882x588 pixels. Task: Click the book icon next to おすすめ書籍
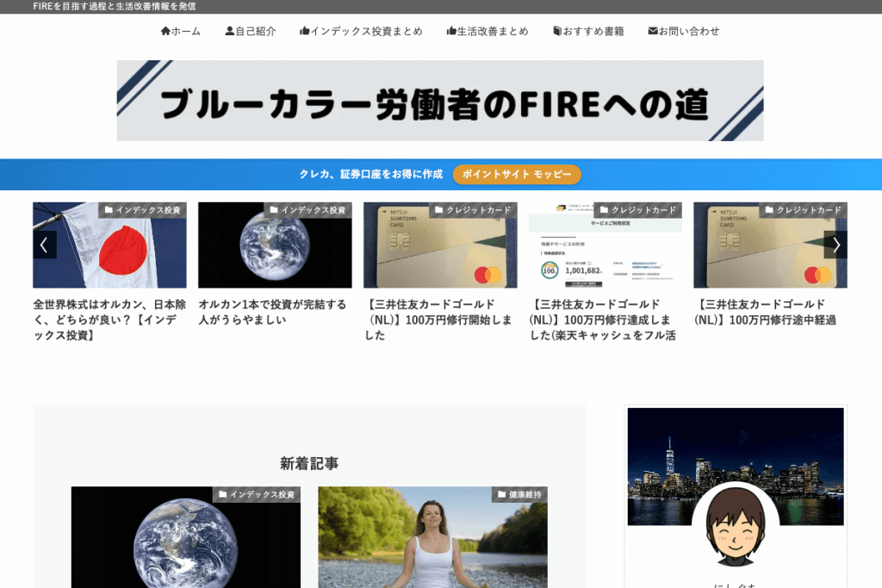click(556, 30)
